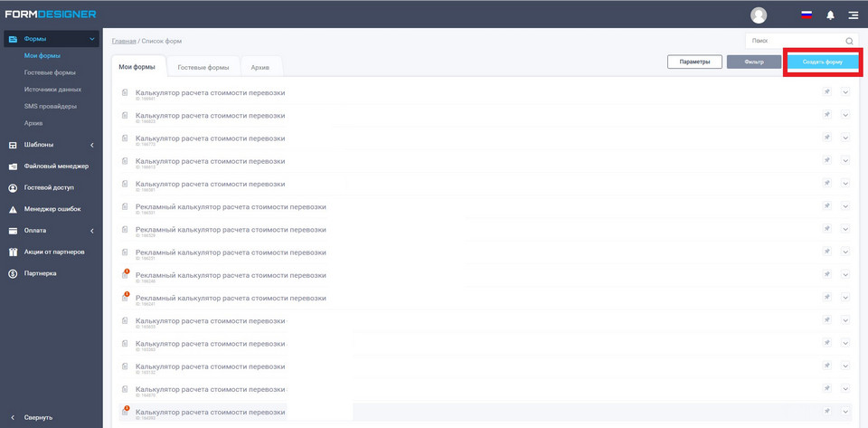The image size is (868, 428).
Task: Open Файловый менеджер from the sidebar
Action: point(56,166)
